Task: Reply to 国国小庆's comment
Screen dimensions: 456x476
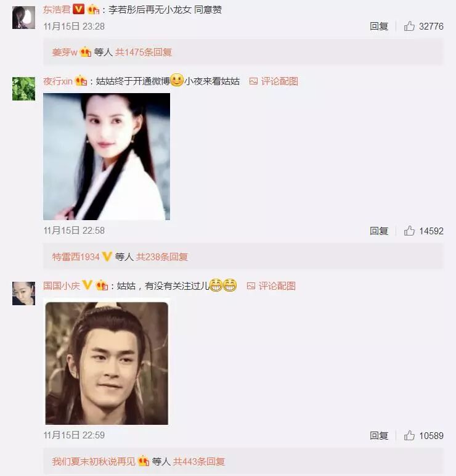Action: (378, 435)
